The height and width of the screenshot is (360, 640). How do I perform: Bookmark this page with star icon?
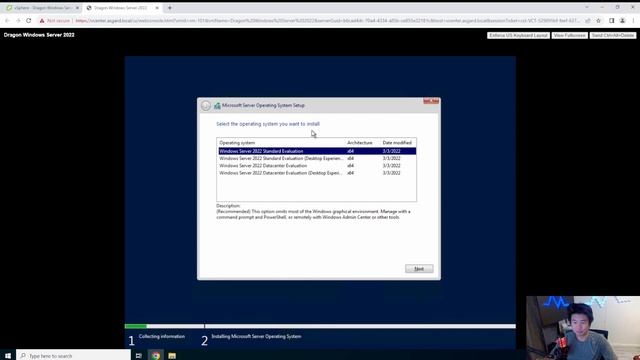[598, 20]
